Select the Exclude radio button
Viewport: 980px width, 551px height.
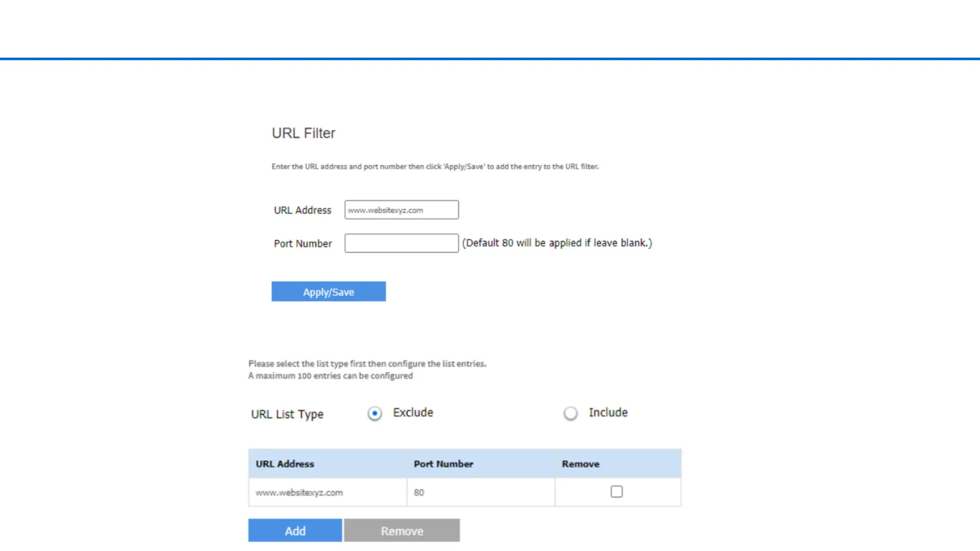(375, 413)
